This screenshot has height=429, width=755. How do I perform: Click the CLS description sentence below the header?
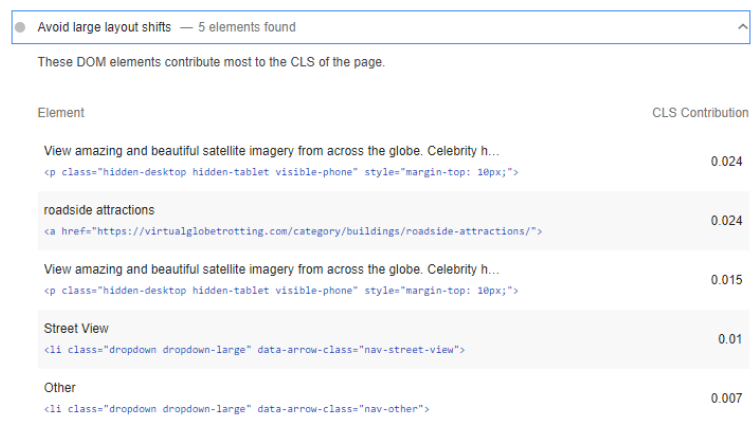point(211,62)
